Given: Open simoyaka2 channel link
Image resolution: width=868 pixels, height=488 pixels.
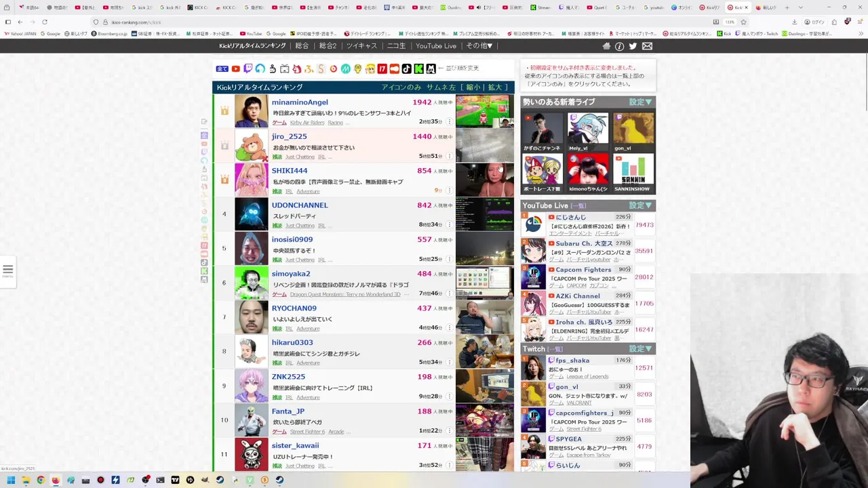Looking at the screenshot, I should [291, 274].
